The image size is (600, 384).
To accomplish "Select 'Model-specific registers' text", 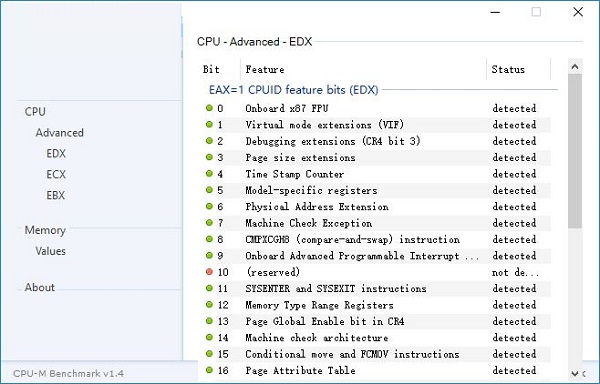I will point(311,190).
